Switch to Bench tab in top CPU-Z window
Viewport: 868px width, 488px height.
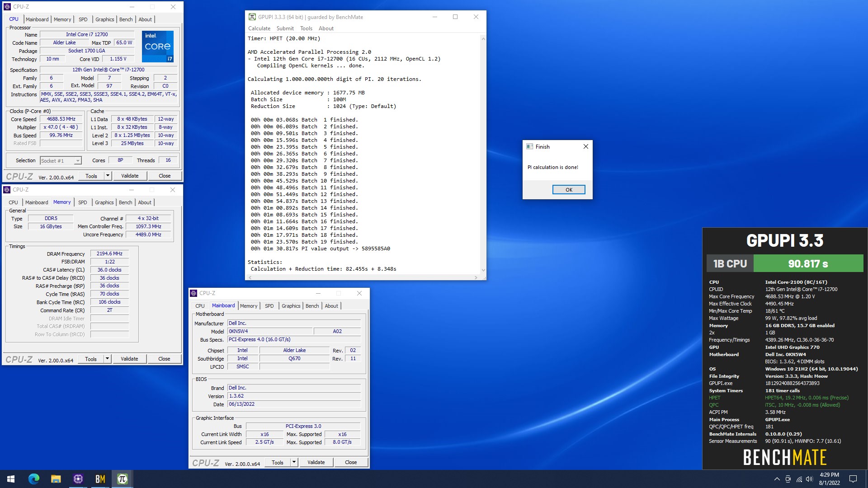[x=126, y=19]
